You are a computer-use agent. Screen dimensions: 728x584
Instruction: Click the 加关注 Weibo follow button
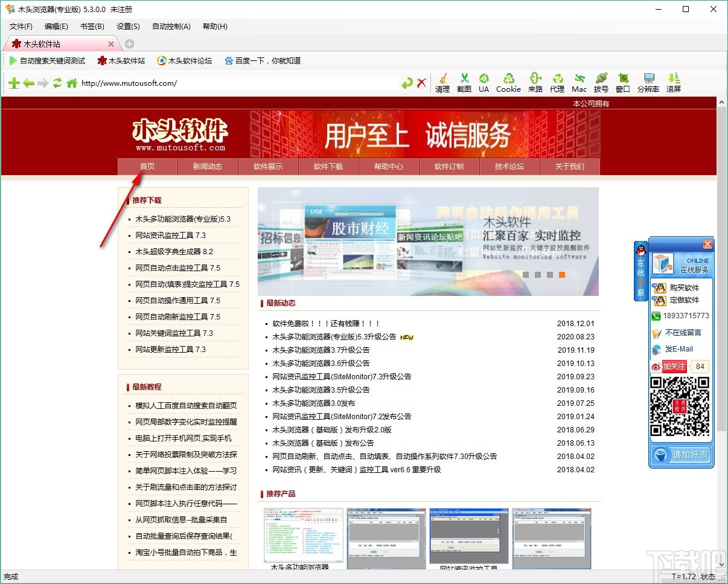(669, 366)
